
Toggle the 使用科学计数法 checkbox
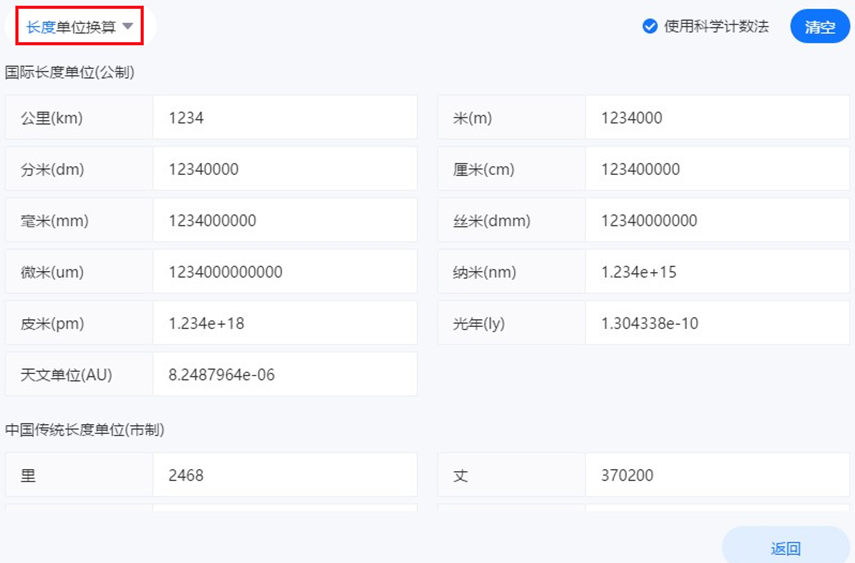point(650,27)
